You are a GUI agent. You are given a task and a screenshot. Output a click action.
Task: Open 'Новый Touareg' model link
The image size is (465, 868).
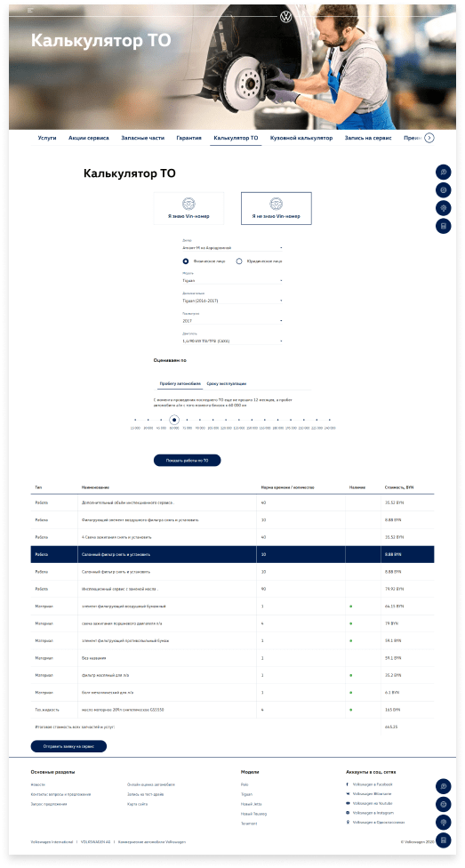point(253,814)
